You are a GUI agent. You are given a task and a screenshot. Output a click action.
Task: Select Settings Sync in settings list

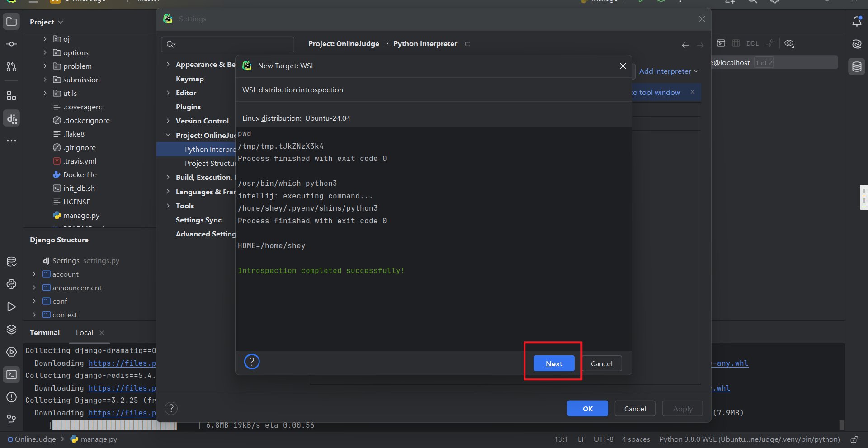(198, 220)
